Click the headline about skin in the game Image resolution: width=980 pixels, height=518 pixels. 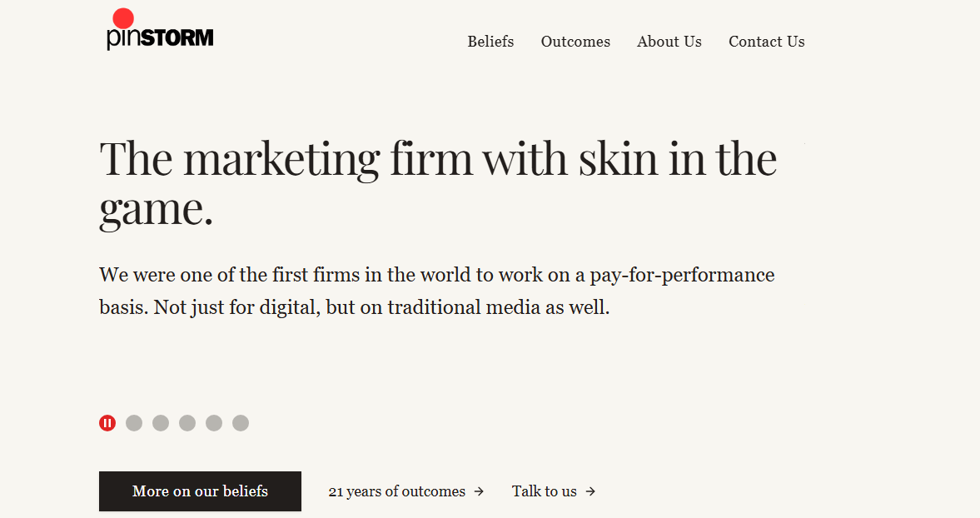point(438,183)
